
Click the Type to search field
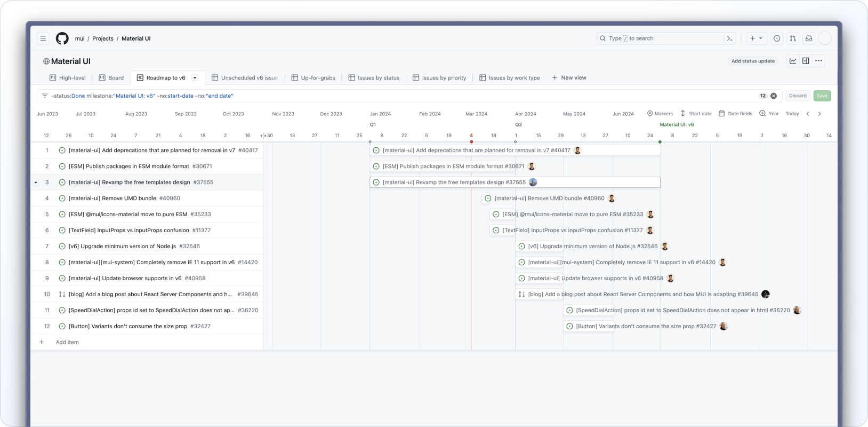(x=661, y=38)
